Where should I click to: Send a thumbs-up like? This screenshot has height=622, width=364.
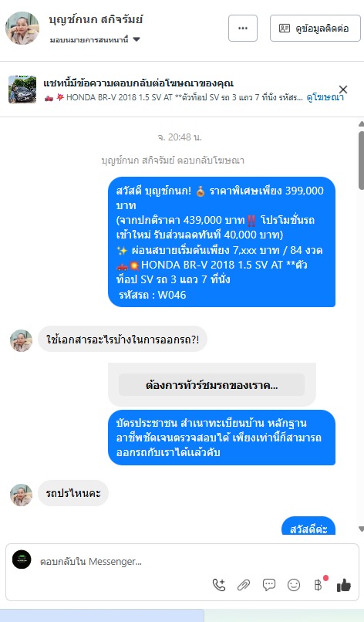click(x=343, y=585)
